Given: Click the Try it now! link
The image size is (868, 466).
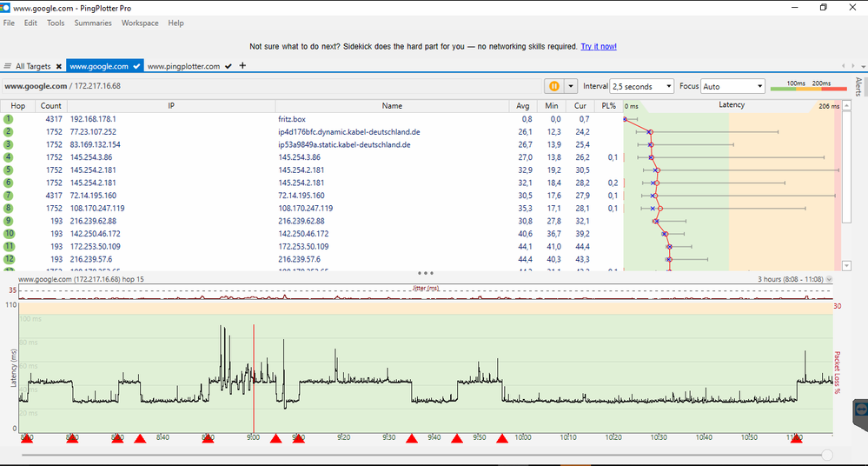Looking at the screenshot, I should click(x=599, y=47).
